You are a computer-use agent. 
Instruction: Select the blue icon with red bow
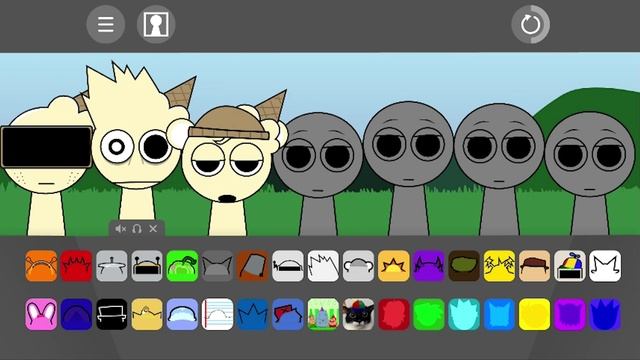click(288, 314)
